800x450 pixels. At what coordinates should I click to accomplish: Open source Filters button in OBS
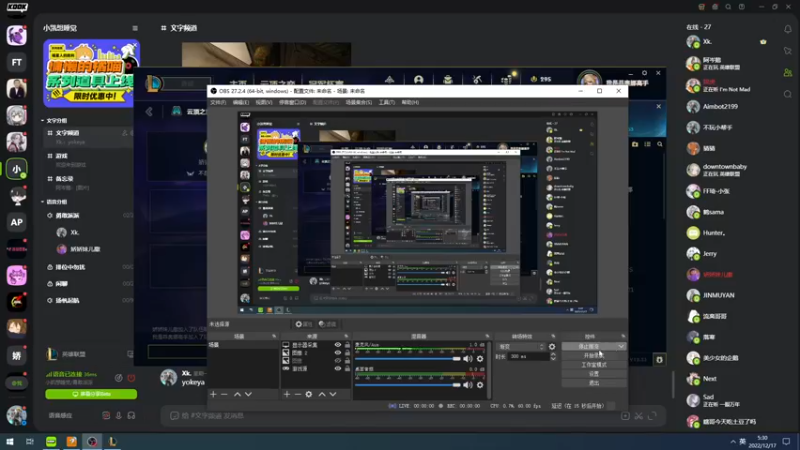point(327,324)
